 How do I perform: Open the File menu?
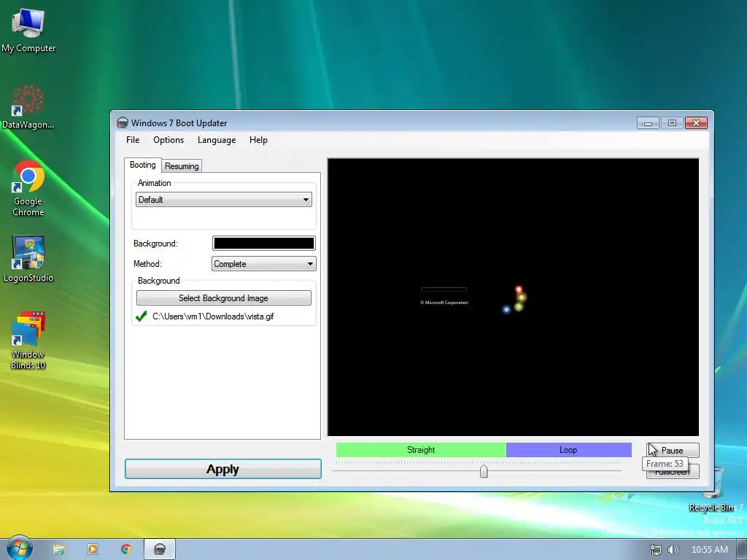pyautogui.click(x=133, y=140)
